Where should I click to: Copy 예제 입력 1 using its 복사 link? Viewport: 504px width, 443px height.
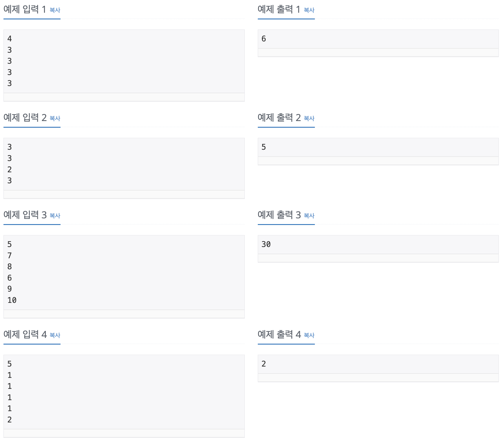pos(55,10)
